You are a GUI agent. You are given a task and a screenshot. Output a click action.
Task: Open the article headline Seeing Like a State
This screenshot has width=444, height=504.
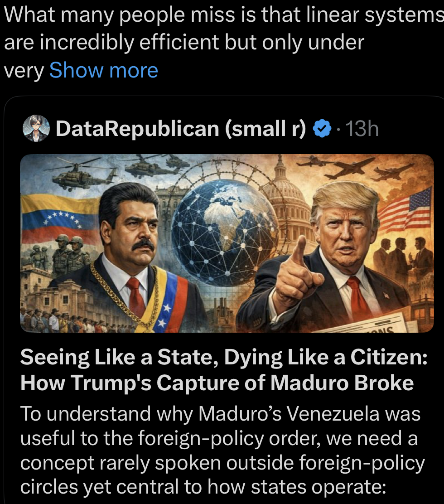(x=223, y=358)
